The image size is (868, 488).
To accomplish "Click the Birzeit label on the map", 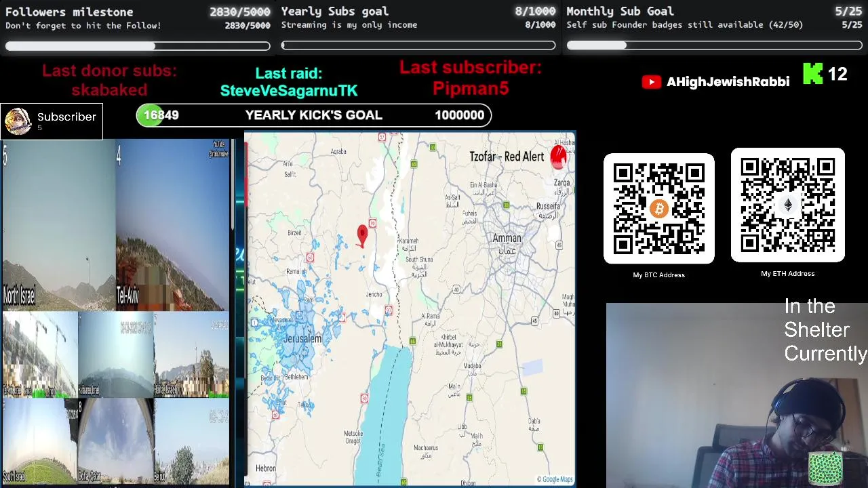I will click(294, 232).
